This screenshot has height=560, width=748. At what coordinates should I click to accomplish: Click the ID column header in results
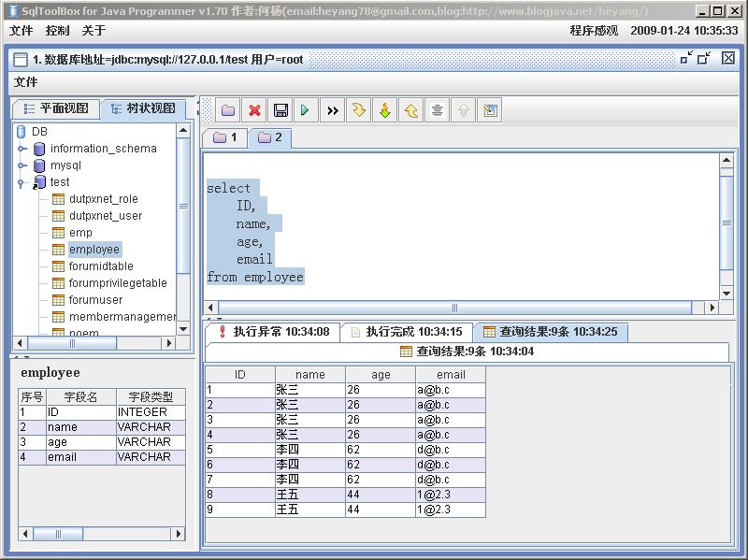[240, 375]
